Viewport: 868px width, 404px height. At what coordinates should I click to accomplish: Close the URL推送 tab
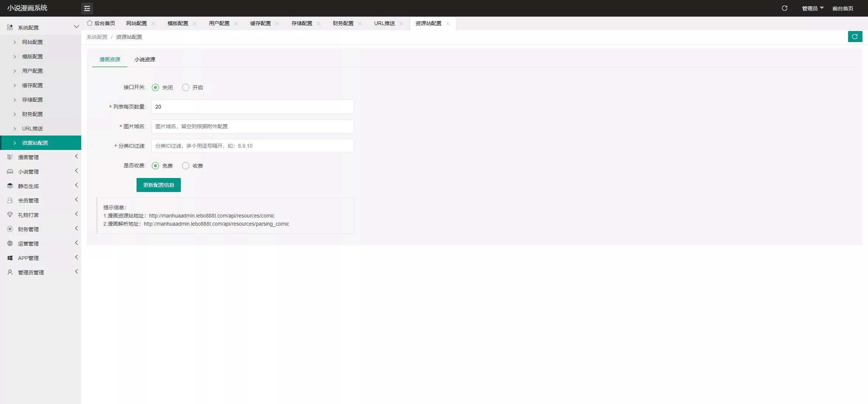point(401,23)
